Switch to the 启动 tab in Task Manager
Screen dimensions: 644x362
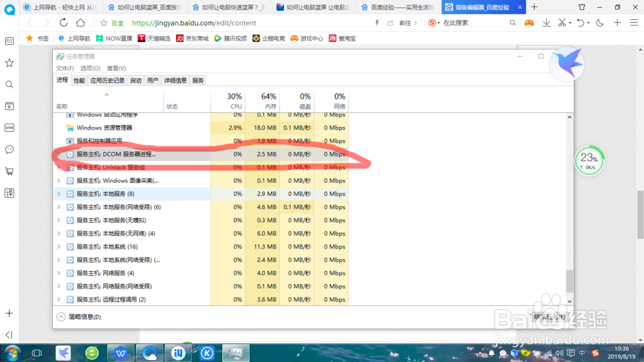coord(135,81)
